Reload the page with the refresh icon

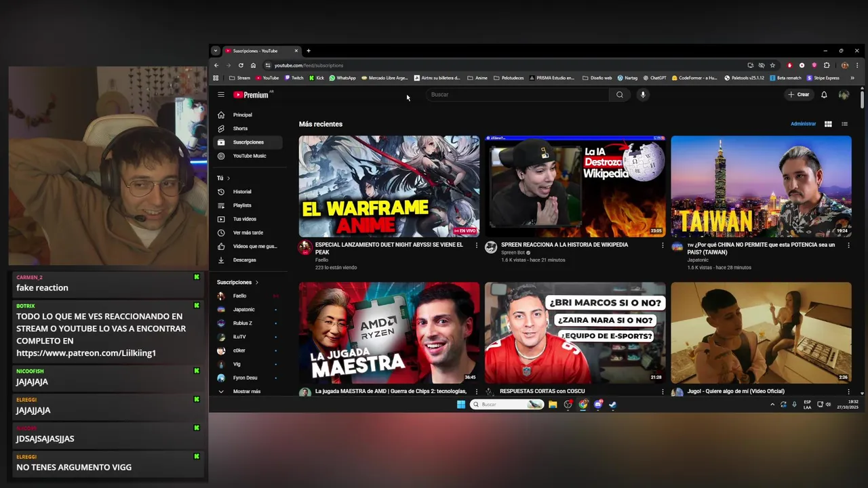coord(241,66)
